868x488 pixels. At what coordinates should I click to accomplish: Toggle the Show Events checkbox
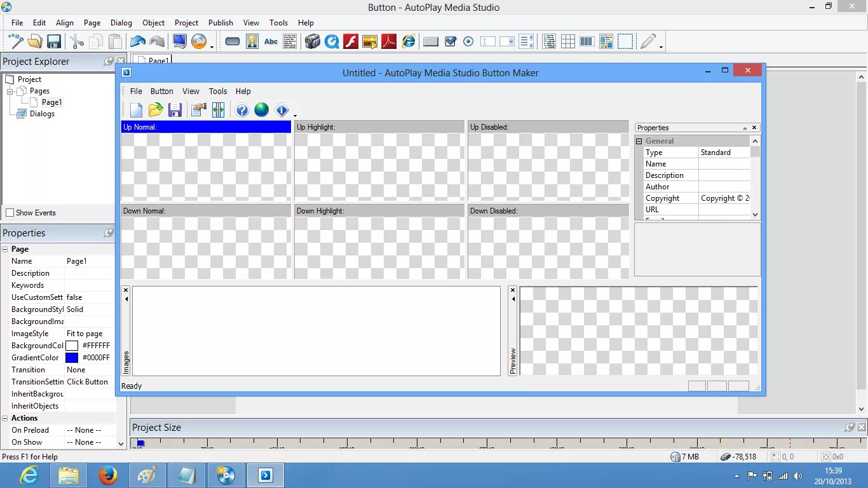pyautogui.click(x=10, y=213)
